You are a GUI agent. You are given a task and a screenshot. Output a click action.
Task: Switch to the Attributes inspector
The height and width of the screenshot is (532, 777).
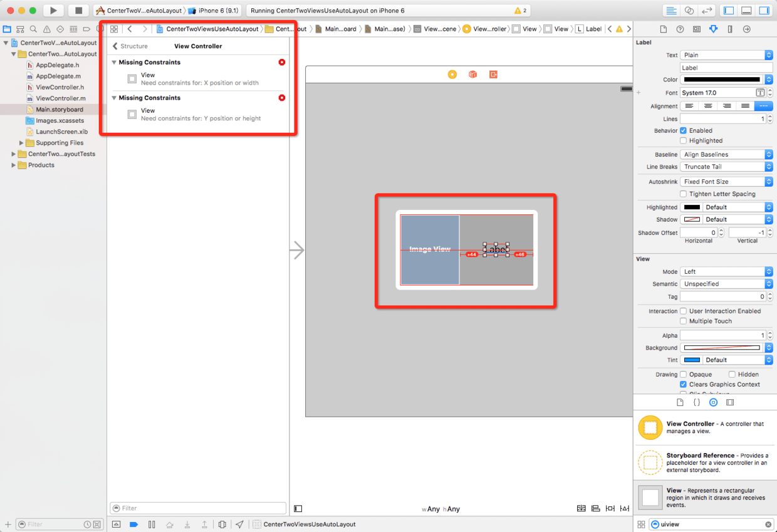pos(713,29)
